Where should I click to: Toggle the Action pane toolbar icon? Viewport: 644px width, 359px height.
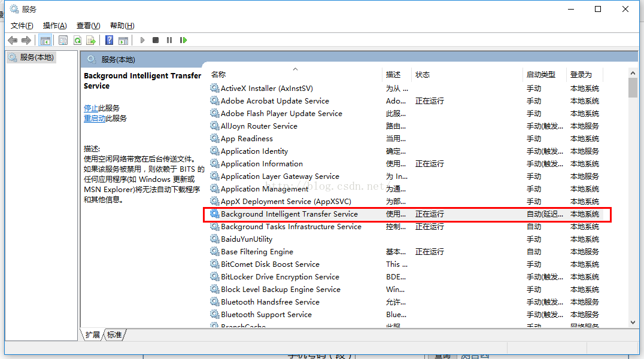click(x=123, y=40)
